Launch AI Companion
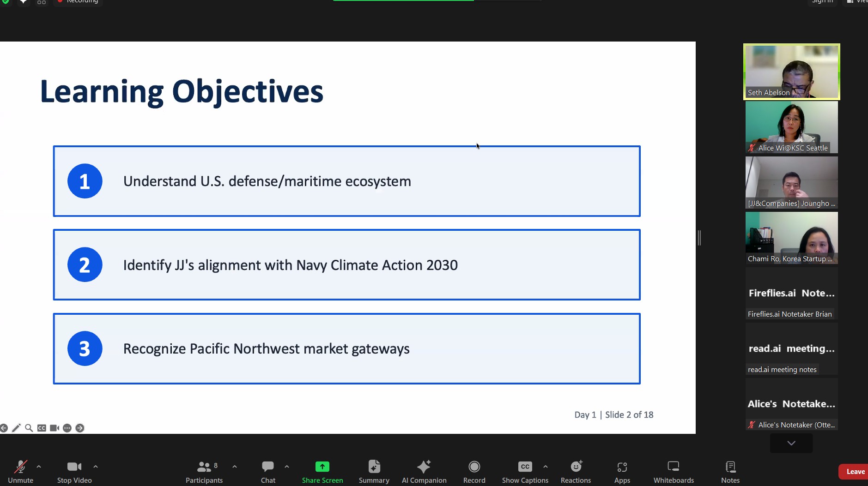Viewport: 868px width, 486px height. pos(424,471)
